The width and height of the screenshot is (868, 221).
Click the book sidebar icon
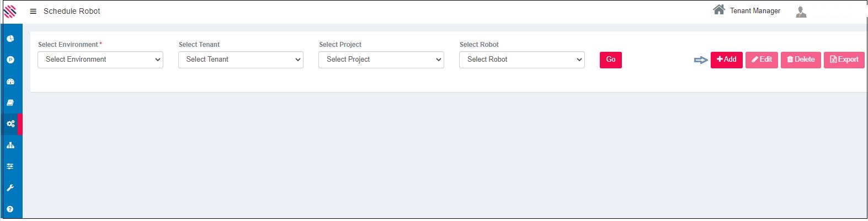tap(10, 103)
